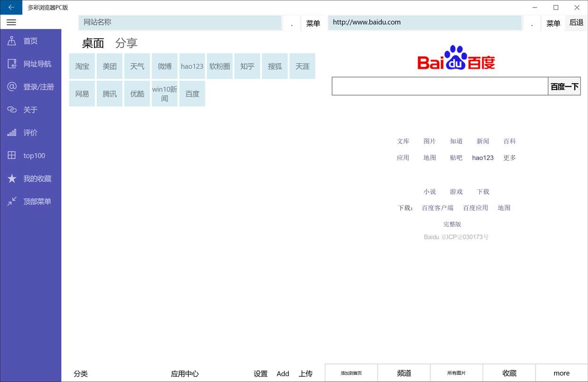Click the 所有图片 button
588x382 pixels.
point(456,373)
